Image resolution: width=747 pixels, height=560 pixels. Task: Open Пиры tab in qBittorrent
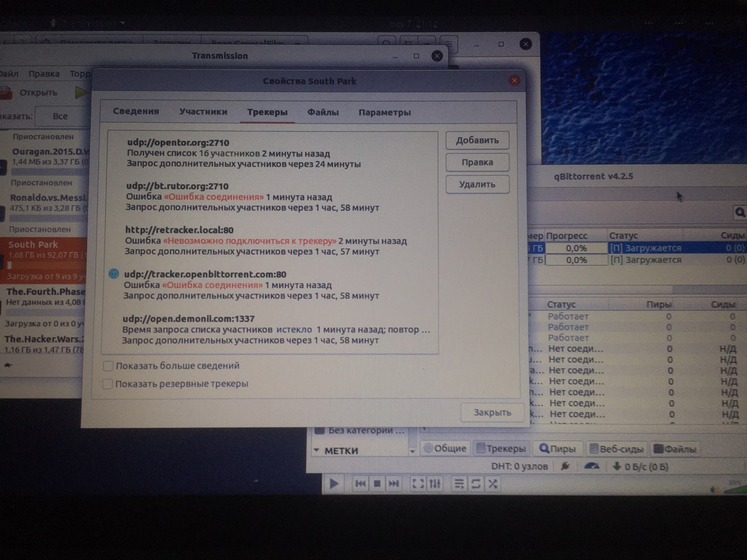[x=557, y=449]
